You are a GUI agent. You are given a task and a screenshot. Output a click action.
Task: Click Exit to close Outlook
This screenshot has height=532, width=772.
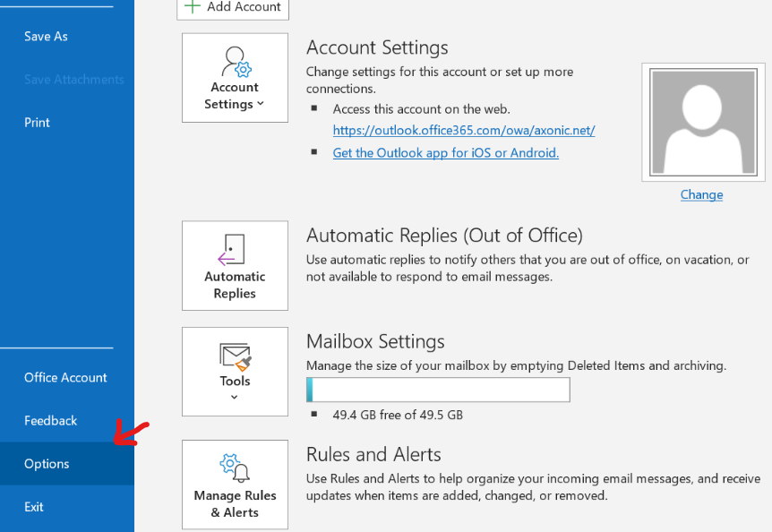coord(34,507)
